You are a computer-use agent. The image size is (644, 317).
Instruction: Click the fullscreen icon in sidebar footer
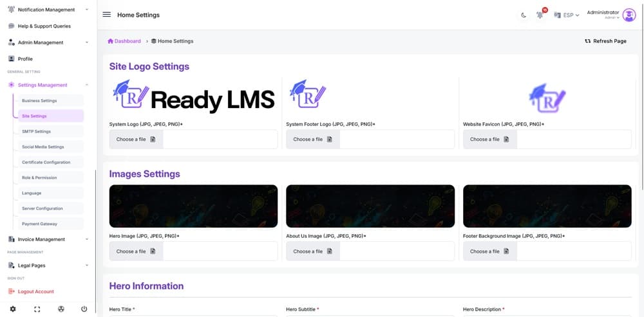(37, 309)
